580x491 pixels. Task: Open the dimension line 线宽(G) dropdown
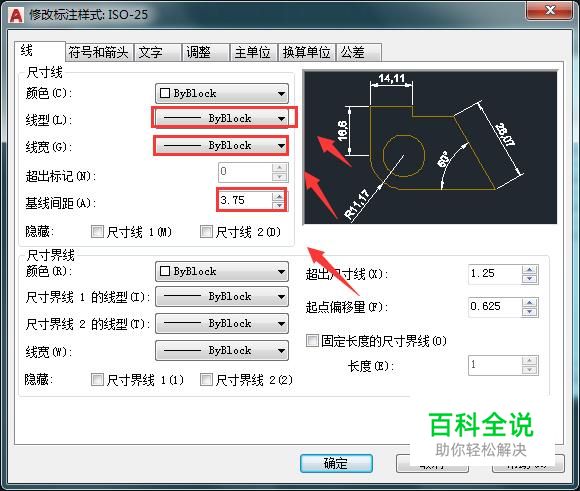[222, 145]
